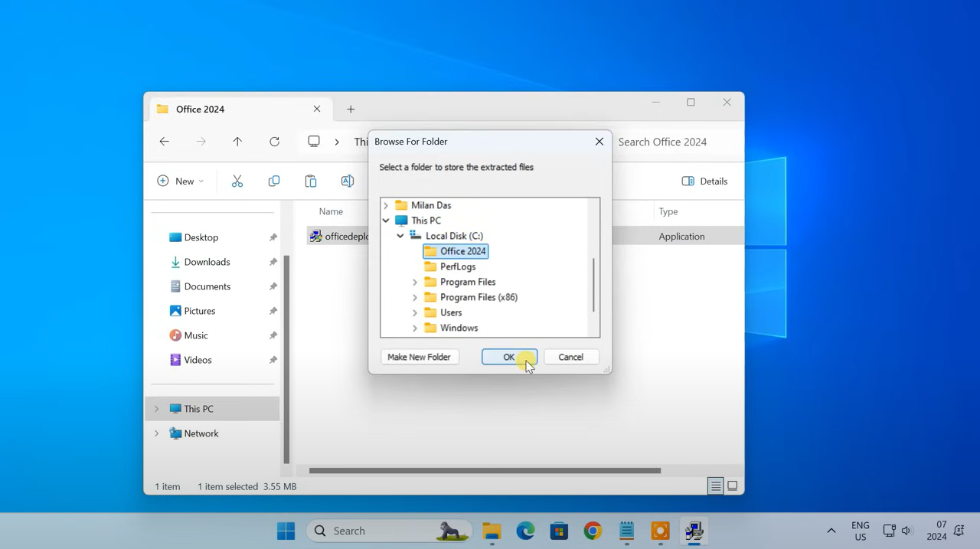Expand Network in the Explorer sidebar
Viewport: 980px width, 549px height.
click(157, 433)
